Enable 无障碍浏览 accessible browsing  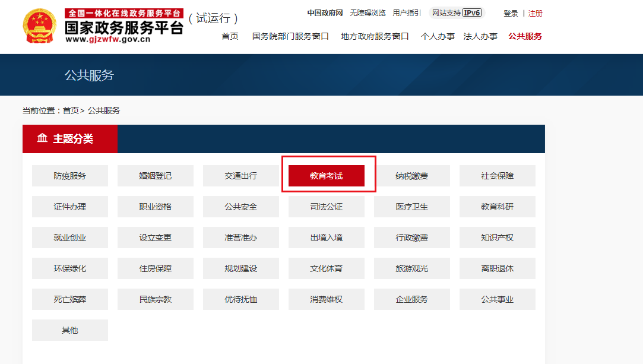click(368, 13)
